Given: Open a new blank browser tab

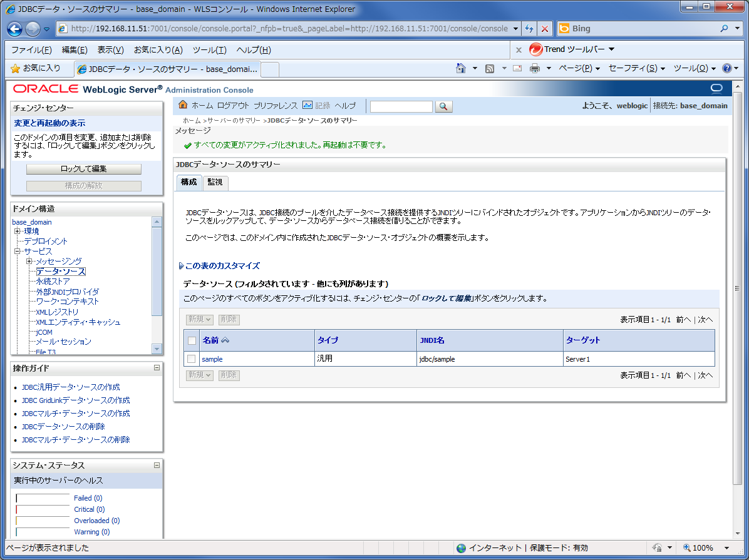Looking at the screenshot, I should click(x=270, y=69).
